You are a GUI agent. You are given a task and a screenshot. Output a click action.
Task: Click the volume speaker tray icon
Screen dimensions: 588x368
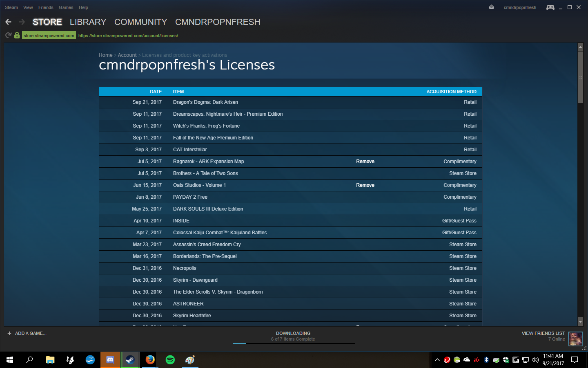click(x=535, y=360)
